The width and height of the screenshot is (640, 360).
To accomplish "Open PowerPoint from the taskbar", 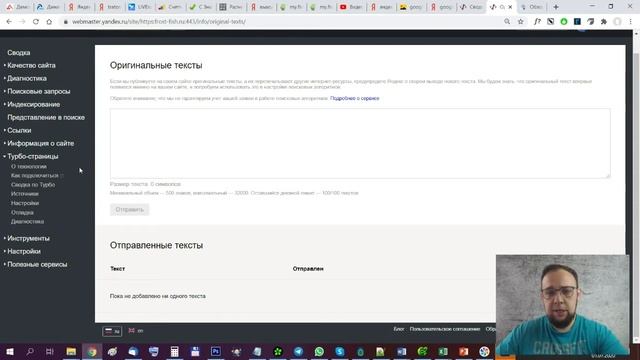I will (x=464, y=351).
